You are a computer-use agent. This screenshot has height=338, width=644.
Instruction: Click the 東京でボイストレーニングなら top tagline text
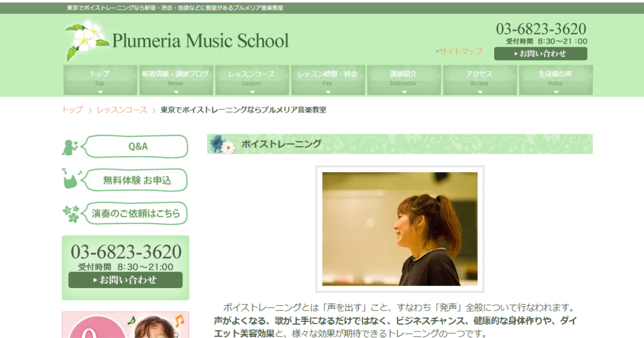click(x=175, y=8)
